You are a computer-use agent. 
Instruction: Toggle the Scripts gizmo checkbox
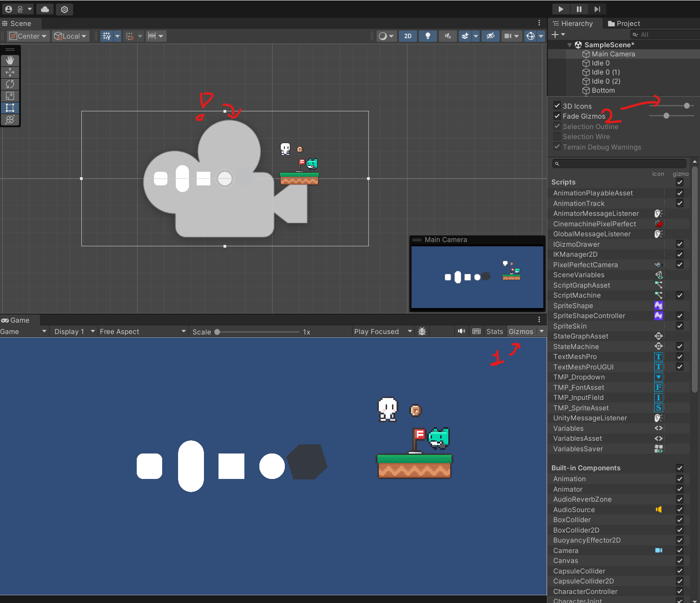(680, 182)
